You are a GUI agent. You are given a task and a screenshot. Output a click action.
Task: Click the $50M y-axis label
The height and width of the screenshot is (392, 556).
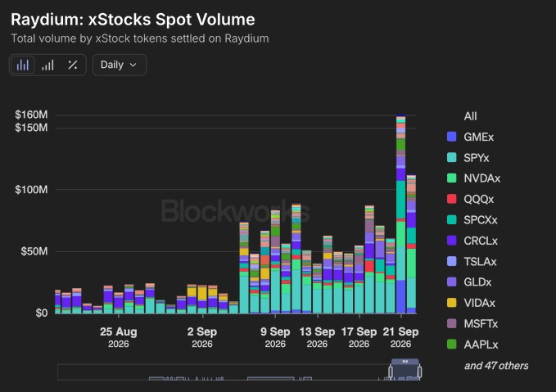34,251
